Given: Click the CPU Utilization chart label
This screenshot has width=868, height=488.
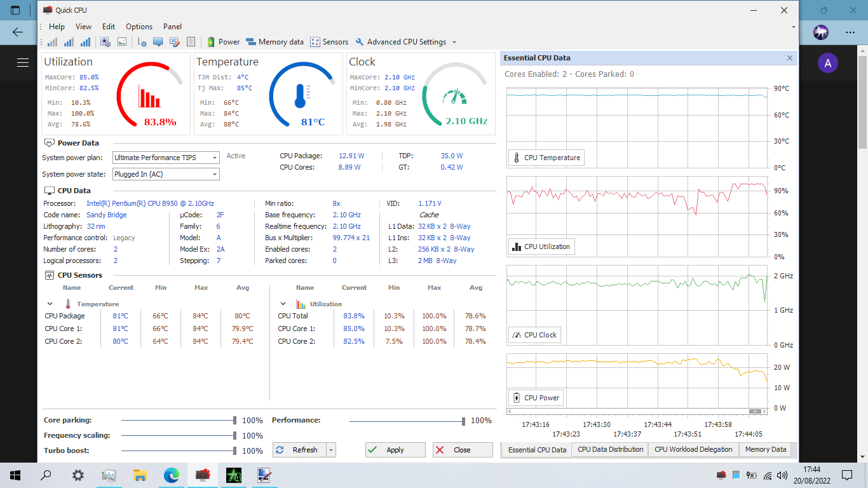Looking at the screenshot, I should pyautogui.click(x=541, y=247).
